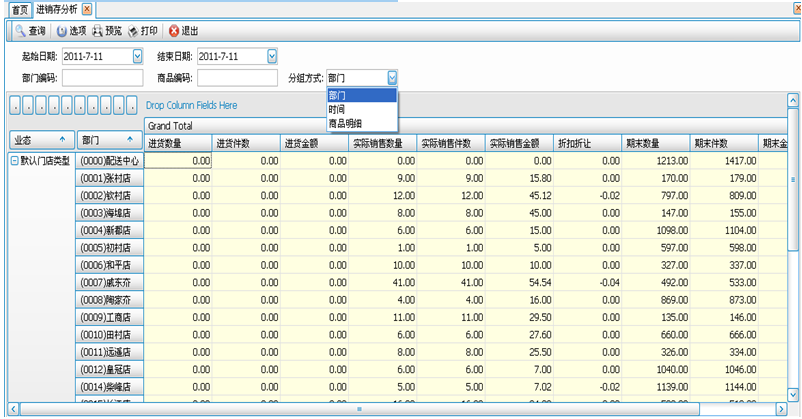Select the (0014)柴峰店 row
Image resolution: width=802 pixels, height=419 pixels.
109,387
